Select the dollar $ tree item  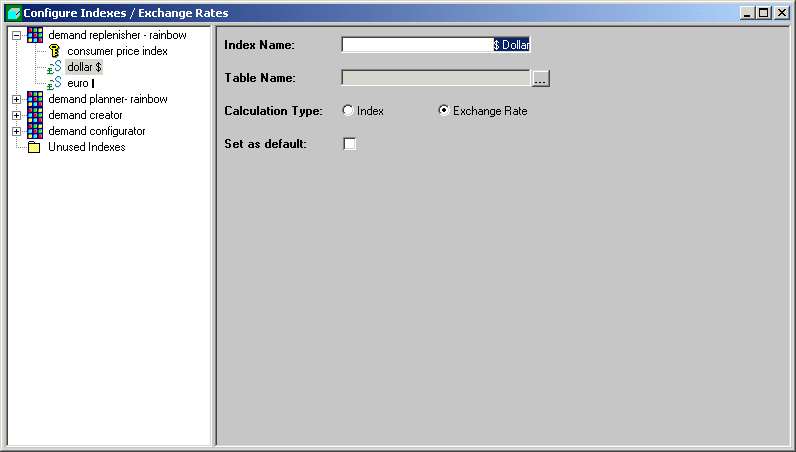click(84, 67)
